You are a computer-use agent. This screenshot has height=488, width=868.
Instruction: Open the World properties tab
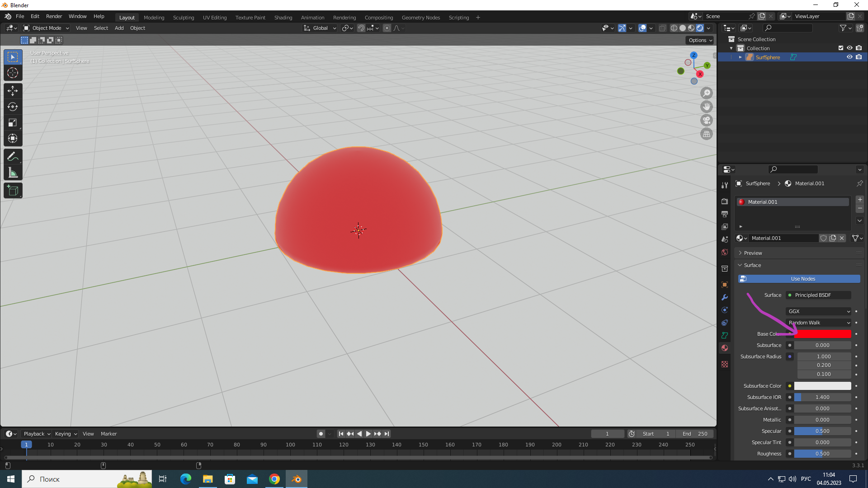point(725,252)
